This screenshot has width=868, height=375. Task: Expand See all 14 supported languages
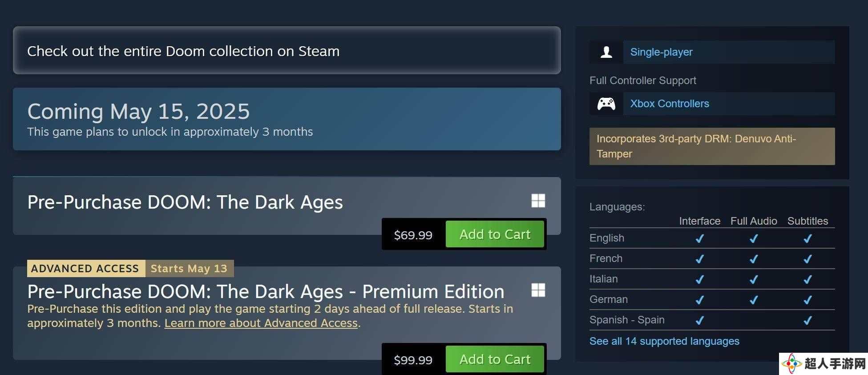pyautogui.click(x=664, y=341)
